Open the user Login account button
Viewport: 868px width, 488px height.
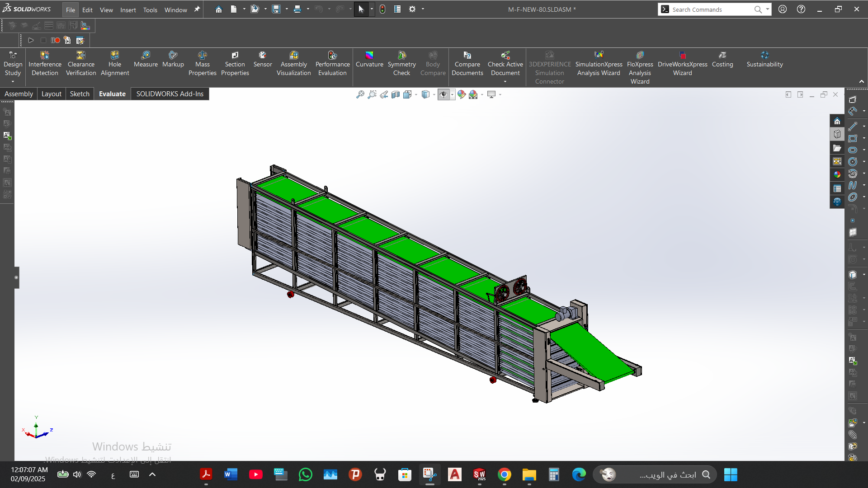pos(783,9)
